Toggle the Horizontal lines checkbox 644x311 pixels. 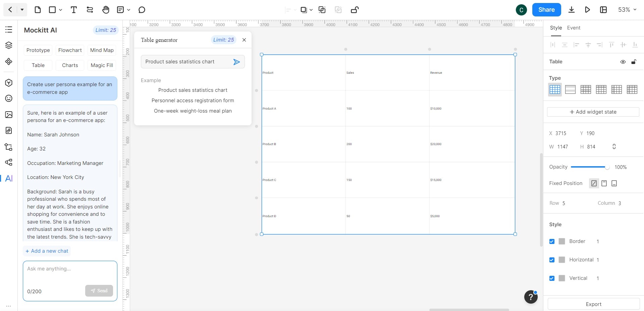[552, 260]
